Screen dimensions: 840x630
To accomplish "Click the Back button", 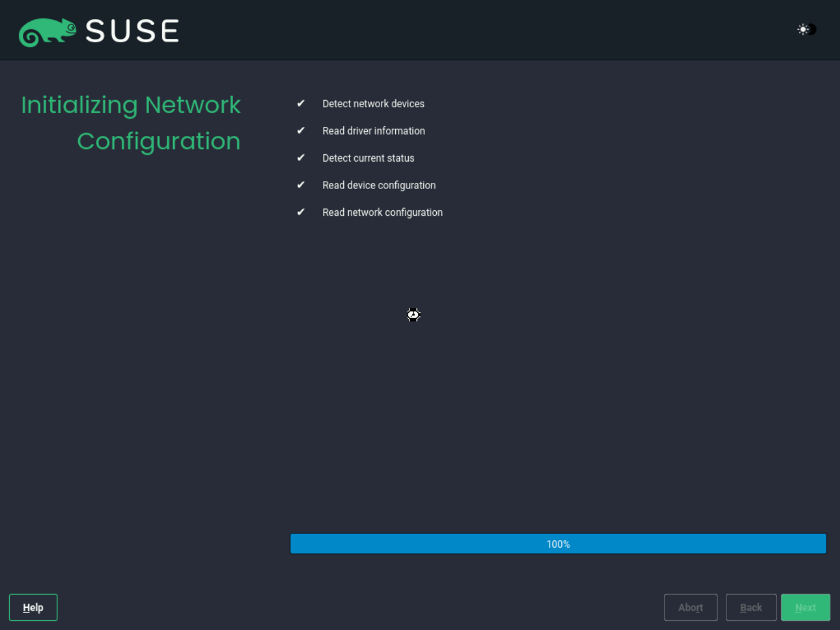I will click(751, 607).
